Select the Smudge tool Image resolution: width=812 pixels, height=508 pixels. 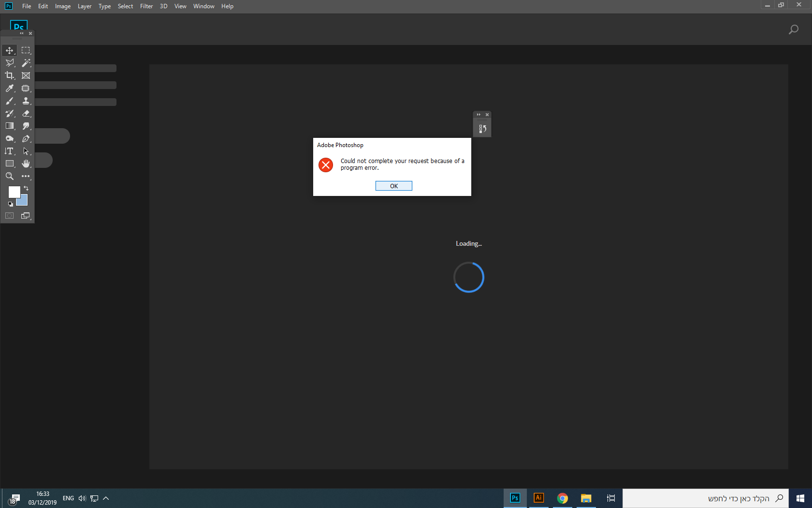(26, 126)
